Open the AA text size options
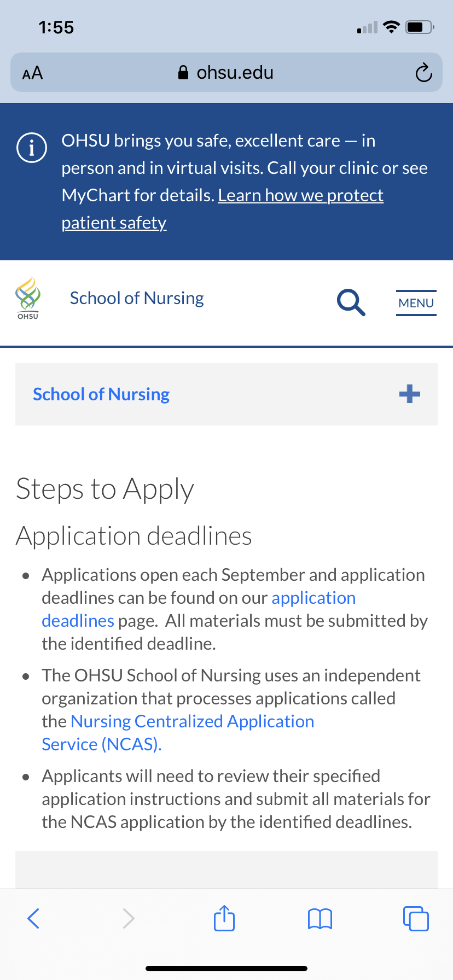The image size is (453, 980). click(32, 73)
